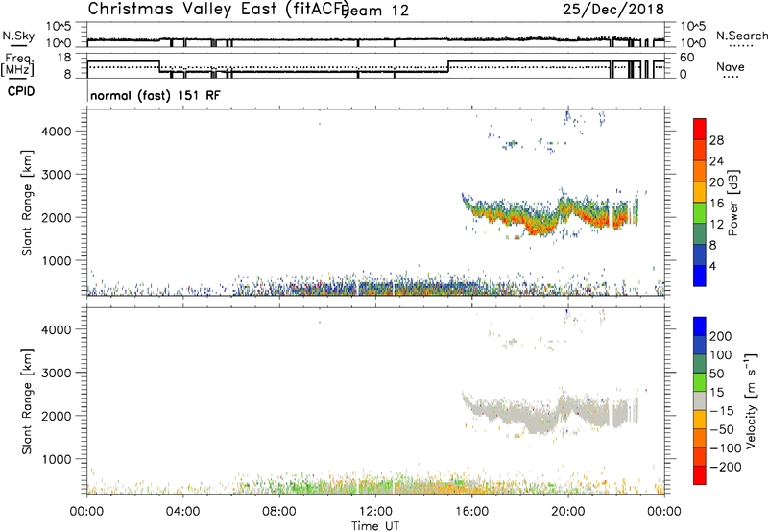Click the Power [dB] color bar label
This screenshot has height=532, width=768.
click(732, 203)
